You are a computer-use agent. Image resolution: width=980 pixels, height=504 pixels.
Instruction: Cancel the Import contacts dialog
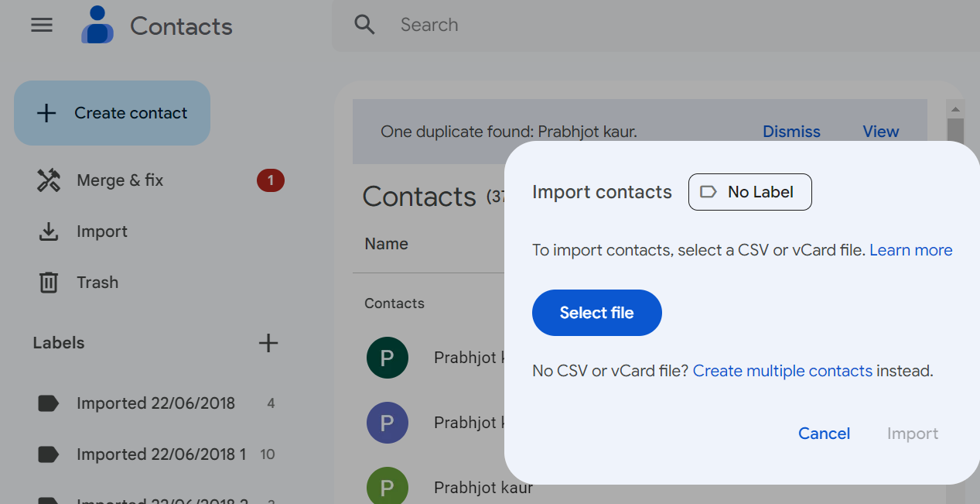pos(824,434)
